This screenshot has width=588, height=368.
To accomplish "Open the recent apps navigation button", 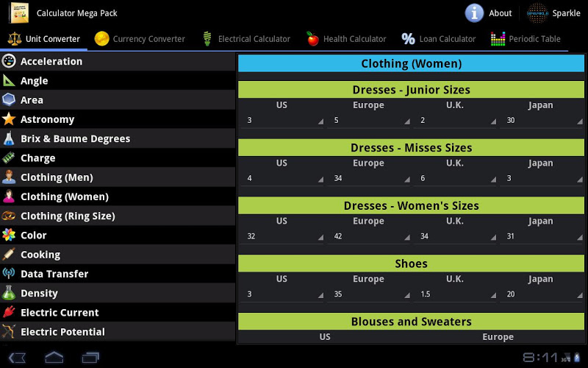I will click(x=90, y=357).
